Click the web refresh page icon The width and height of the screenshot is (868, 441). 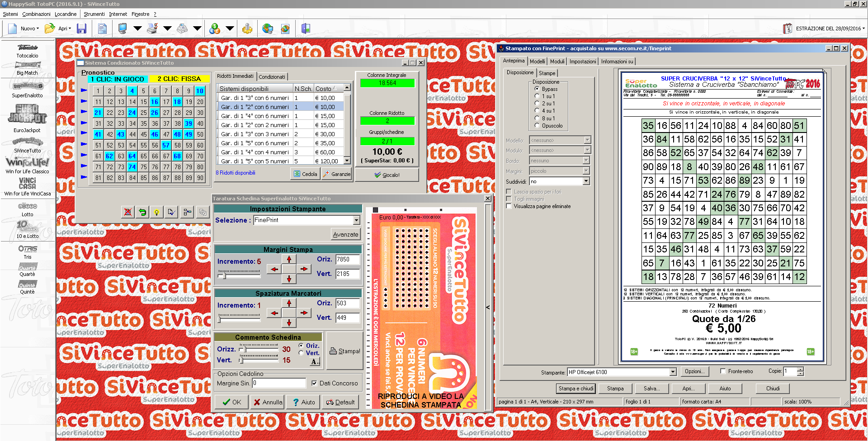click(x=285, y=28)
